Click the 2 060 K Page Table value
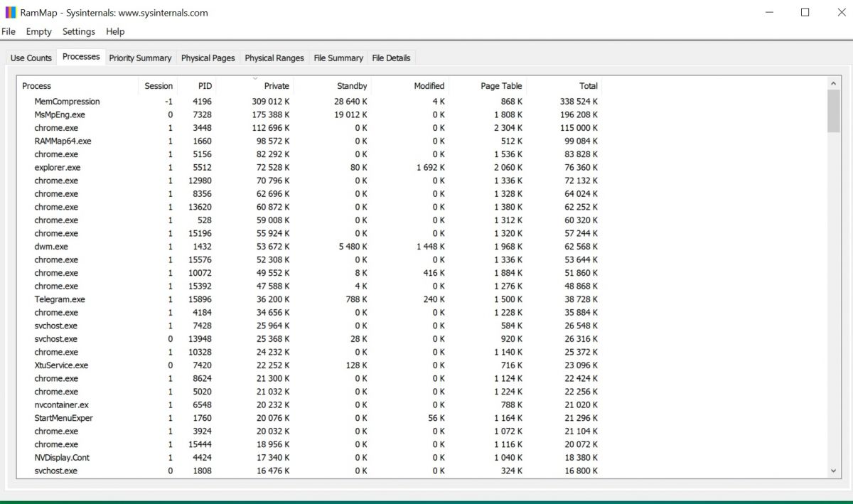The height and width of the screenshot is (504, 853). pyautogui.click(x=508, y=168)
